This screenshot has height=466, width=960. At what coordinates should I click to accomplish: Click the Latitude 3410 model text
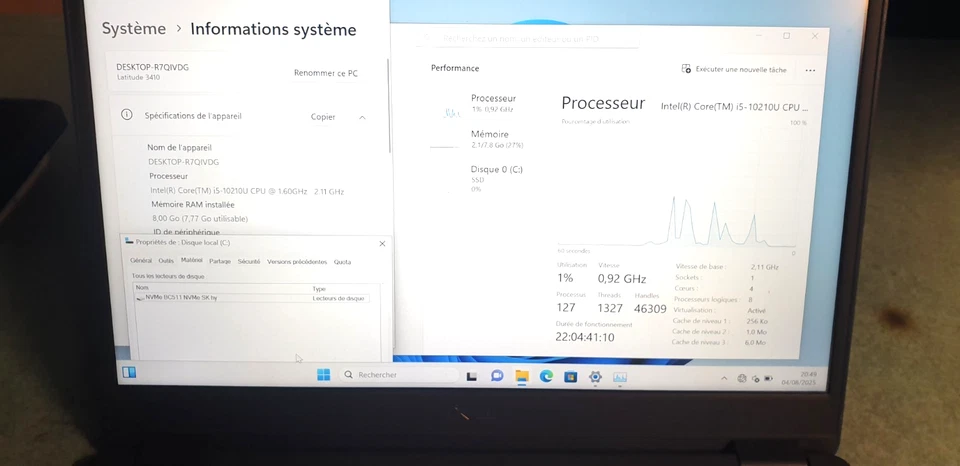point(138,78)
